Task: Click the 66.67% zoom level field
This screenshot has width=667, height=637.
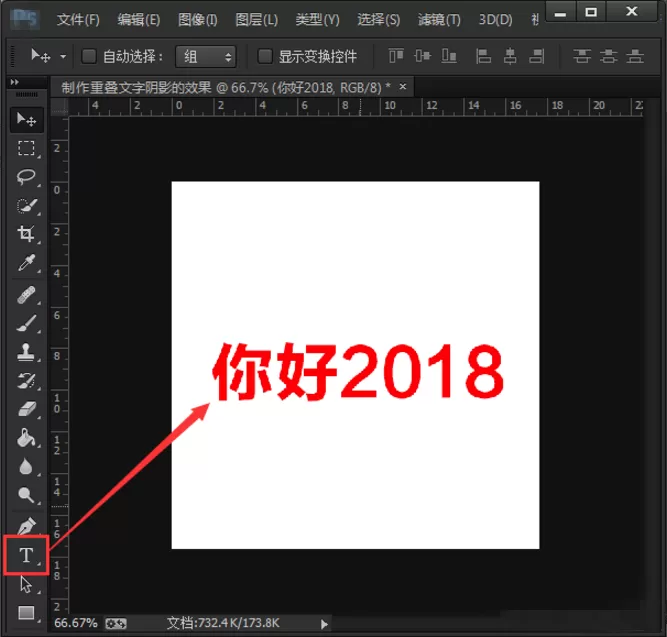Action: (x=76, y=623)
